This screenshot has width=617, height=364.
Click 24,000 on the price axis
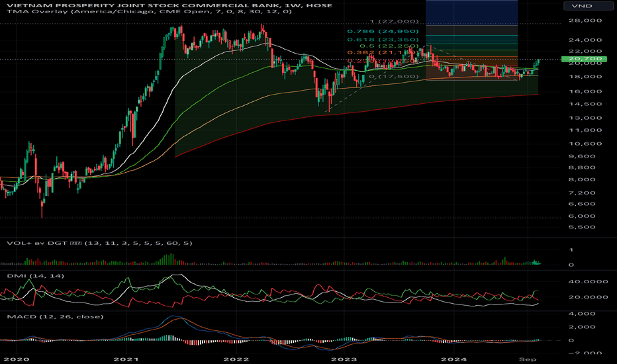(x=585, y=40)
